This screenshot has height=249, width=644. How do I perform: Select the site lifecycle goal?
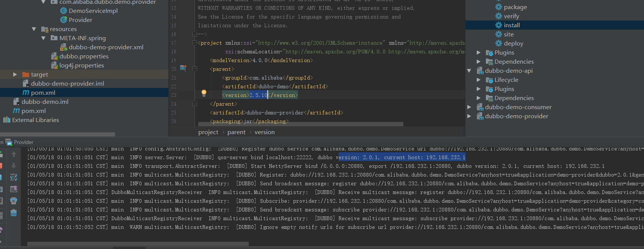point(509,34)
